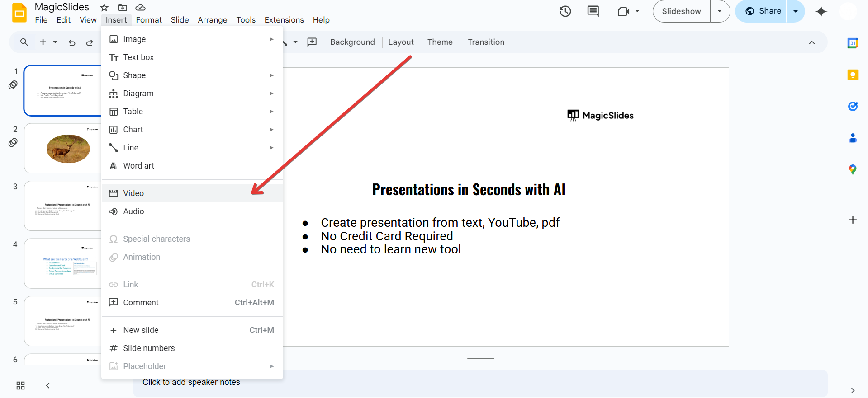Choose Slide numbers menu entry
Image resolution: width=868 pixels, height=398 pixels.
192,348
